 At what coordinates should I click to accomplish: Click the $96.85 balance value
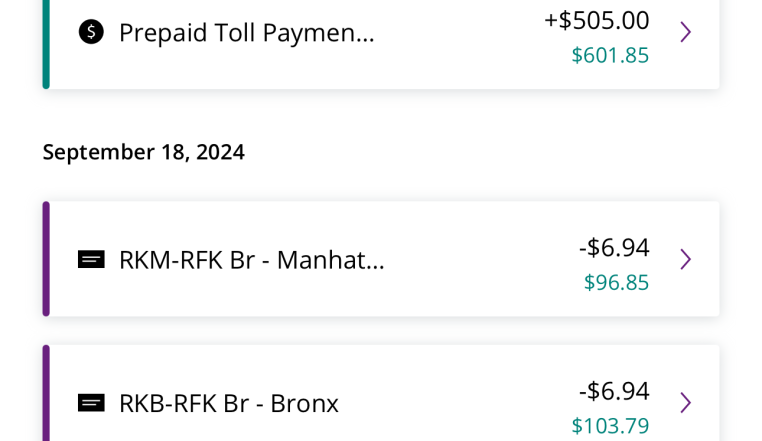click(x=616, y=282)
